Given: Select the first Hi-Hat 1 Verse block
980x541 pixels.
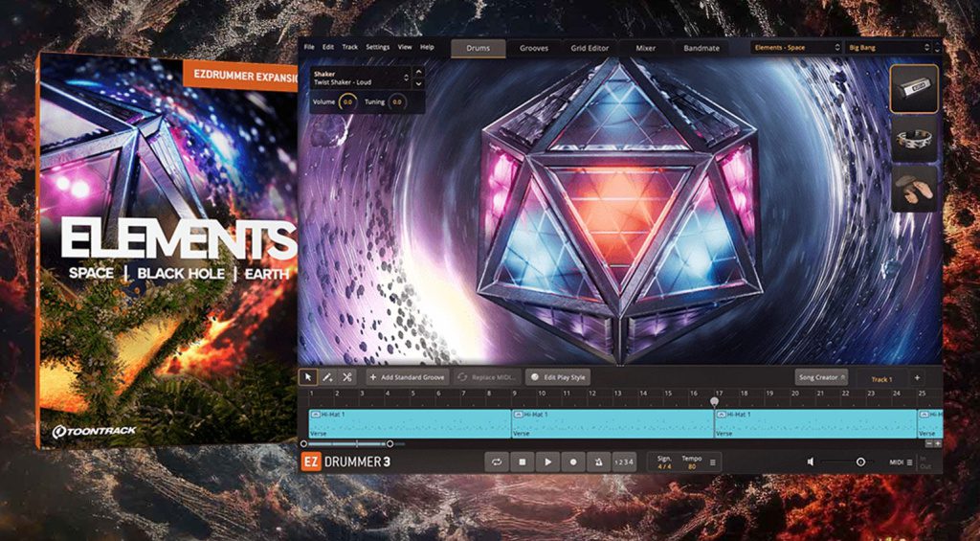Looking at the screenshot, I should pyautogui.click(x=410, y=423).
